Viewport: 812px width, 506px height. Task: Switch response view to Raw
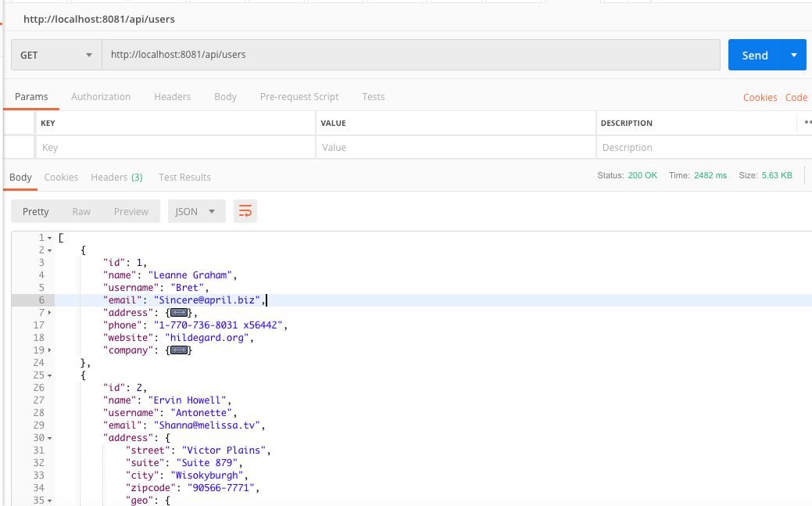[x=81, y=211]
